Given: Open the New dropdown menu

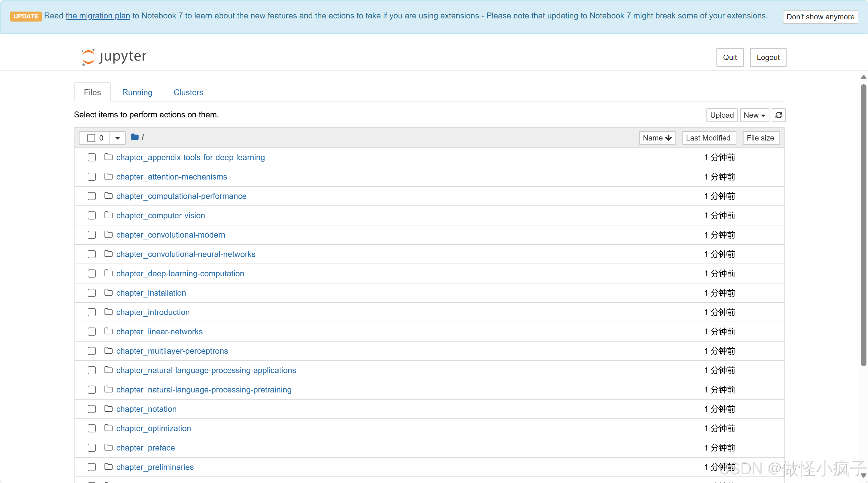Looking at the screenshot, I should click(754, 115).
